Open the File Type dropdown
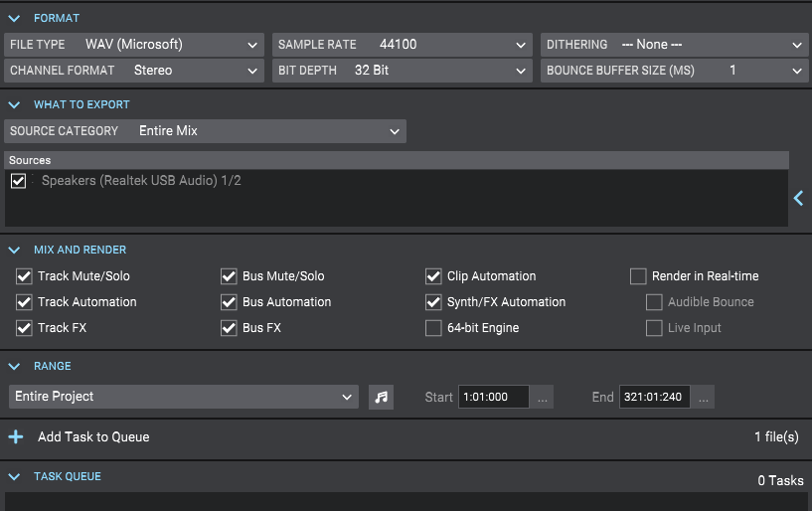The width and height of the screenshot is (812, 511). (x=134, y=45)
